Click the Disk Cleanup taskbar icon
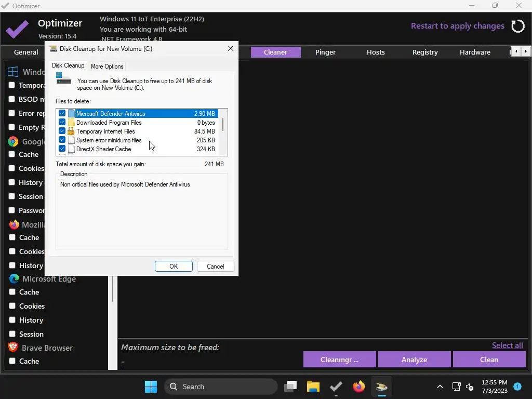 [381, 387]
